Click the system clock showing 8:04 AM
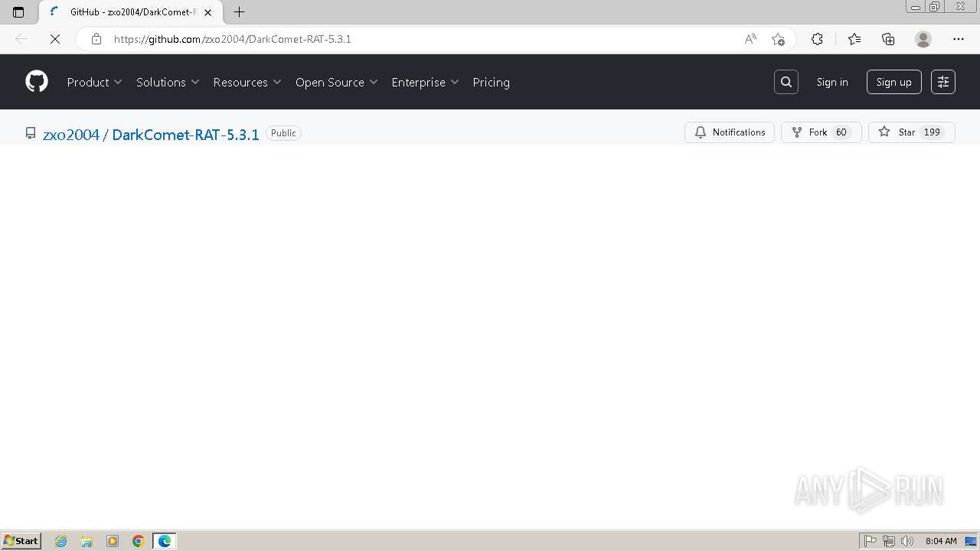This screenshot has width=980, height=551. pos(941,541)
